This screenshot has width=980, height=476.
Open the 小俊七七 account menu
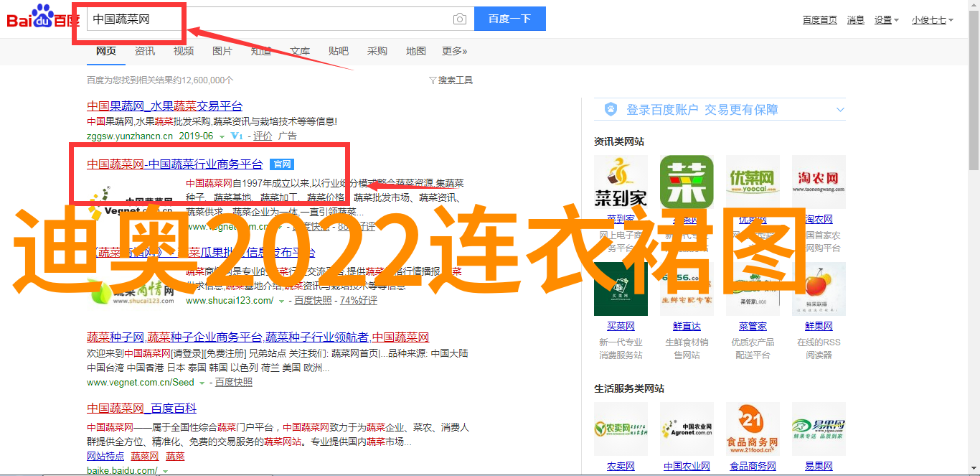933,20
